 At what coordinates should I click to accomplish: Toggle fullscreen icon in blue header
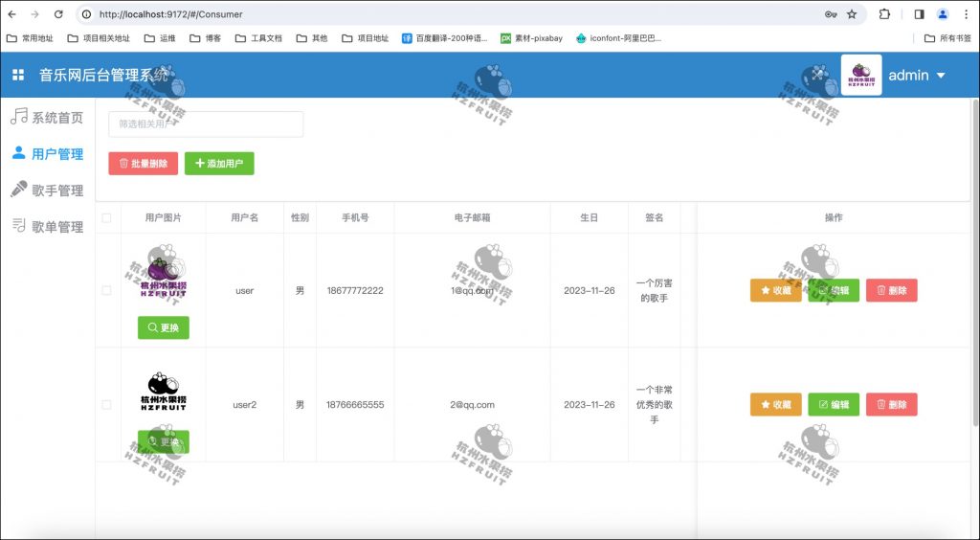[x=818, y=75]
